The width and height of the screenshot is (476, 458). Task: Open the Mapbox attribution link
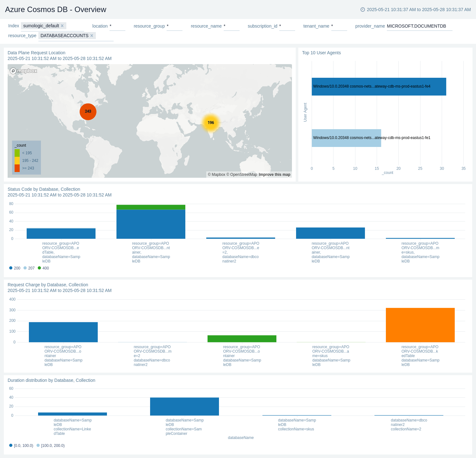[216, 175]
